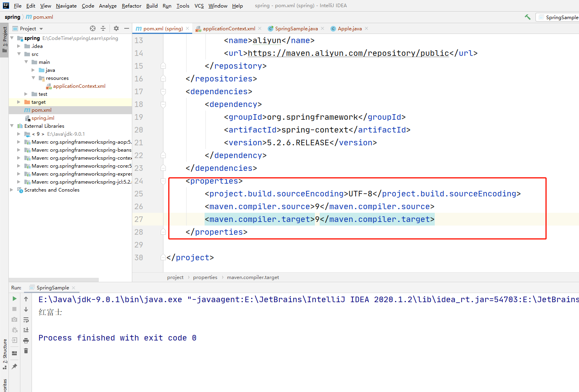
Task: Expand the target folder
Action: point(19,102)
